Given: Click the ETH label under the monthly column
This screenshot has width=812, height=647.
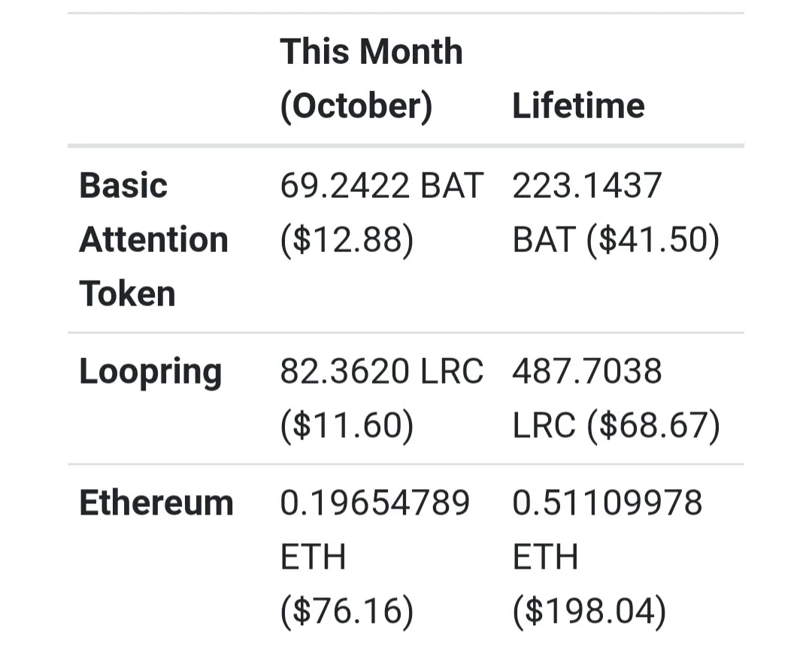Looking at the screenshot, I should point(313,557).
